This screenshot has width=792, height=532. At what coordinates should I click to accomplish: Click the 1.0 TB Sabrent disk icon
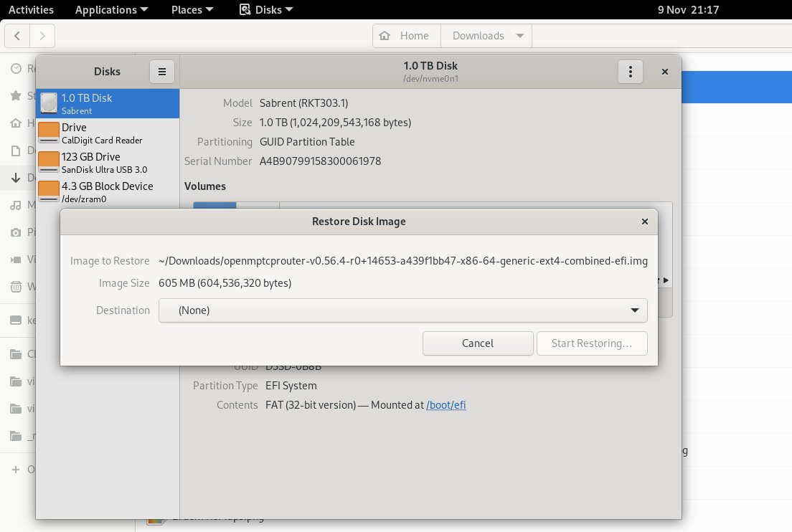point(49,103)
